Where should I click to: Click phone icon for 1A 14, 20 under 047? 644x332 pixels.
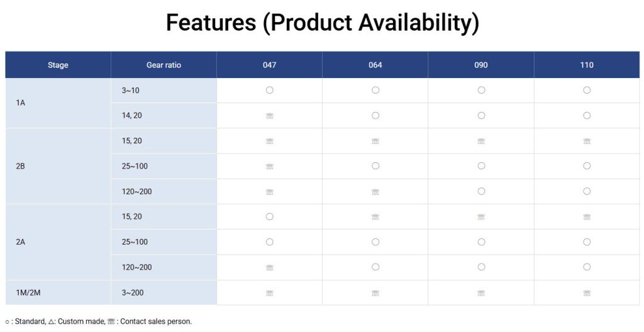pos(269,116)
